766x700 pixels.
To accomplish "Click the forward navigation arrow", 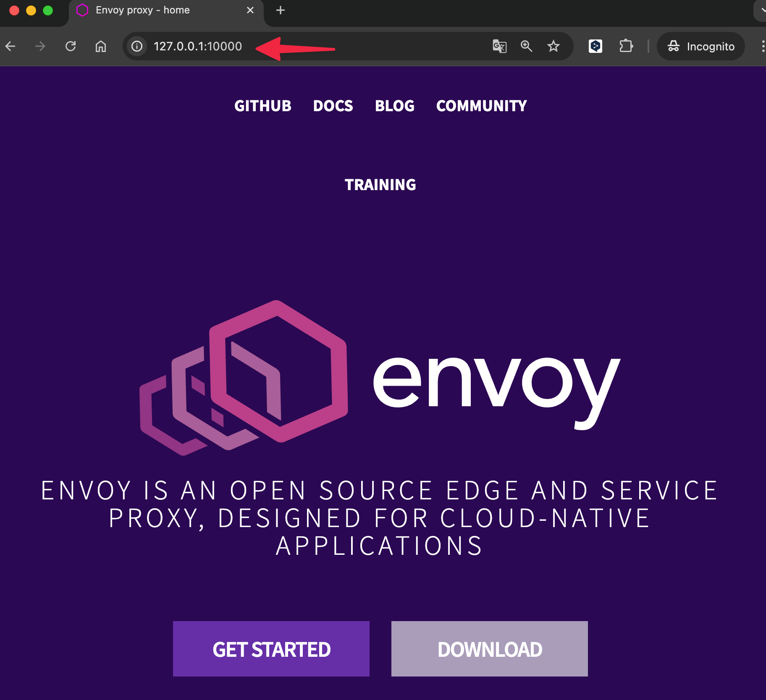I will 40,46.
